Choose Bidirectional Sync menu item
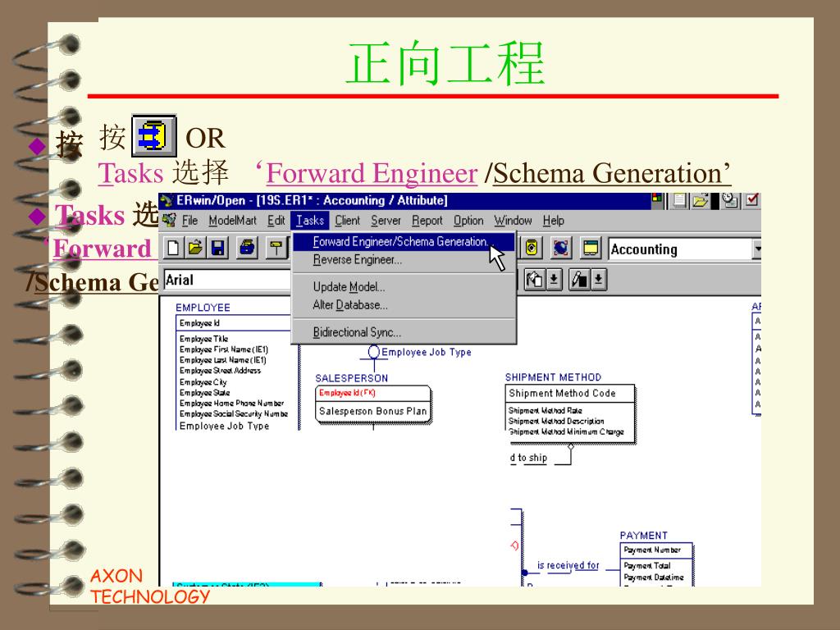This screenshot has height=630, width=840. 404,332
